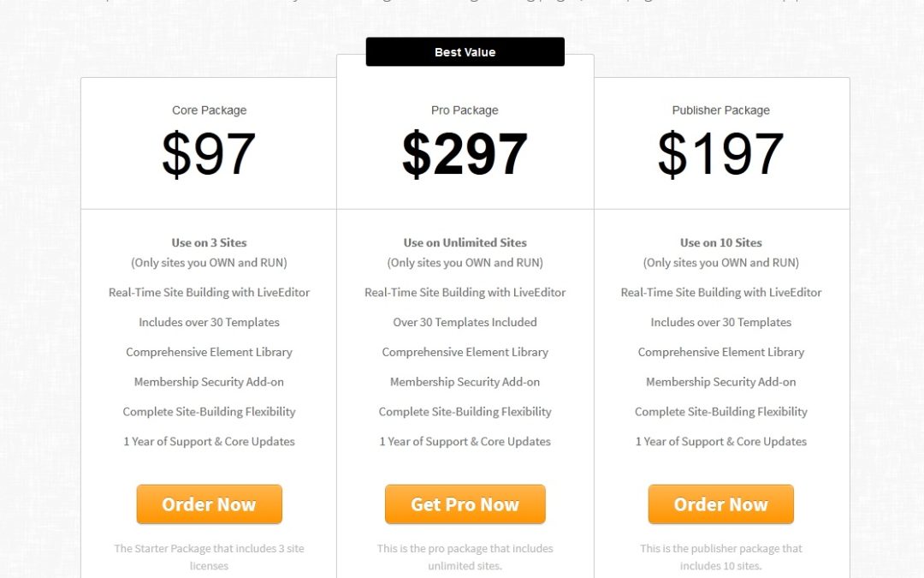
Task: Click the publisher package description text
Action: click(x=720, y=557)
